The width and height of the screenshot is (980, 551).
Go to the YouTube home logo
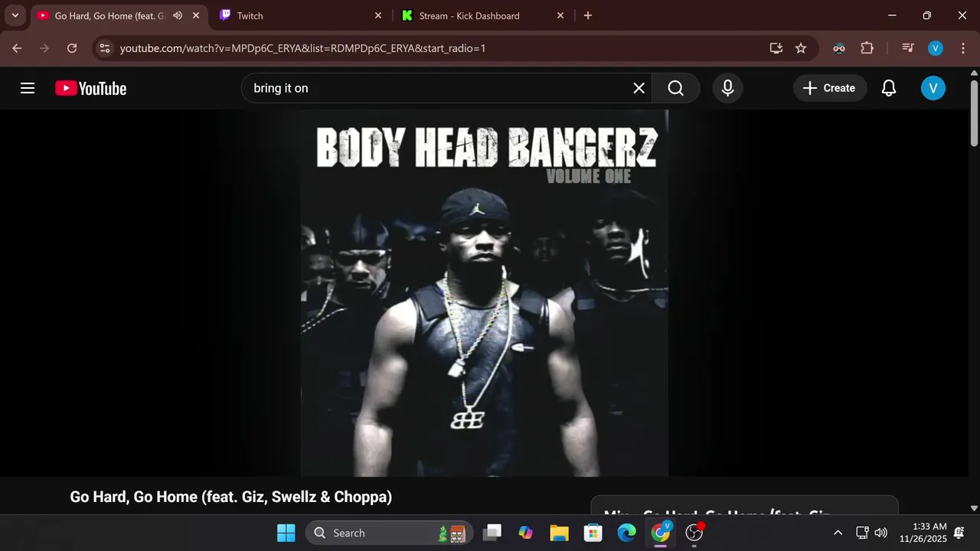tap(90, 88)
